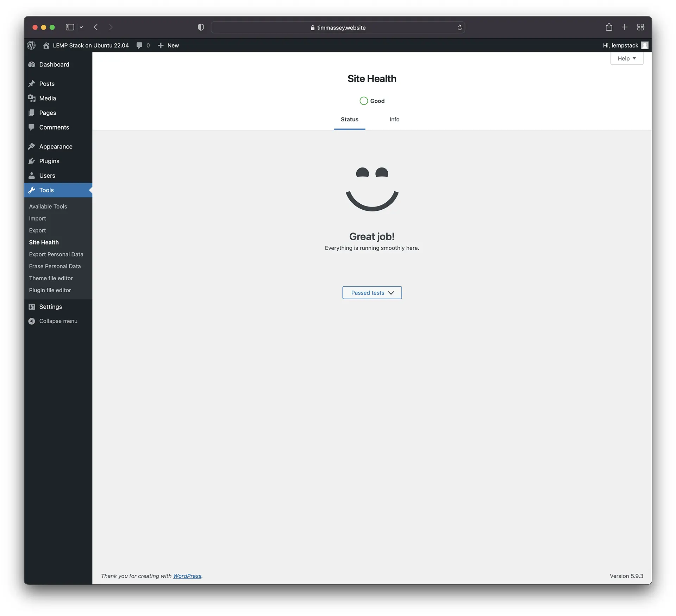Open Theme file editor submenu link
Image resolution: width=676 pixels, height=616 pixels.
coord(51,278)
